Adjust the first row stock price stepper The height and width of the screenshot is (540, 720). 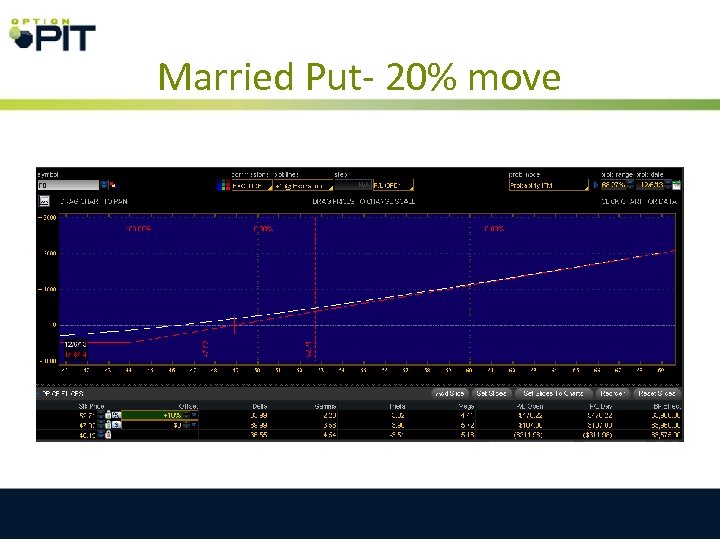[x=101, y=415]
